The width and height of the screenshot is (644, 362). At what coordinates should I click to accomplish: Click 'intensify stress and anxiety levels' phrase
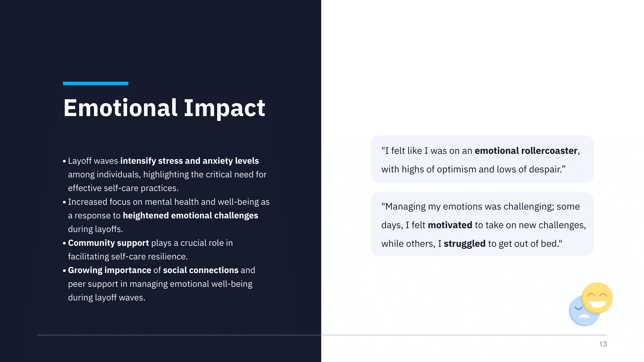point(190,161)
